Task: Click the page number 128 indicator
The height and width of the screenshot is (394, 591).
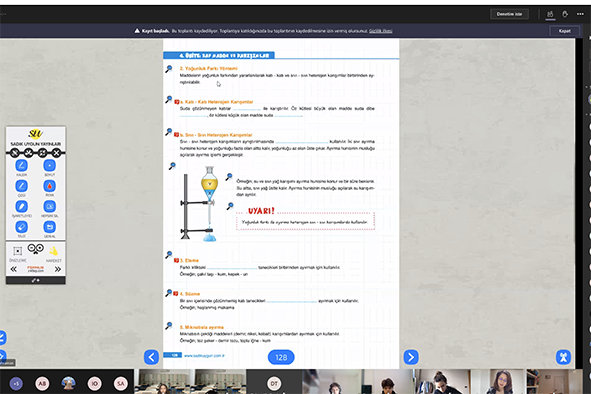Action: tap(281, 357)
